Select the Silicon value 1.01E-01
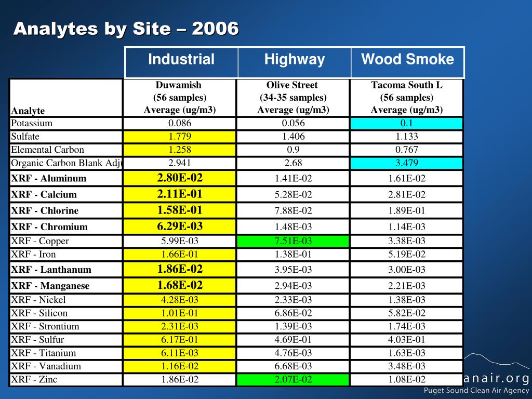The width and height of the screenshot is (532, 399). pyautogui.click(x=179, y=313)
